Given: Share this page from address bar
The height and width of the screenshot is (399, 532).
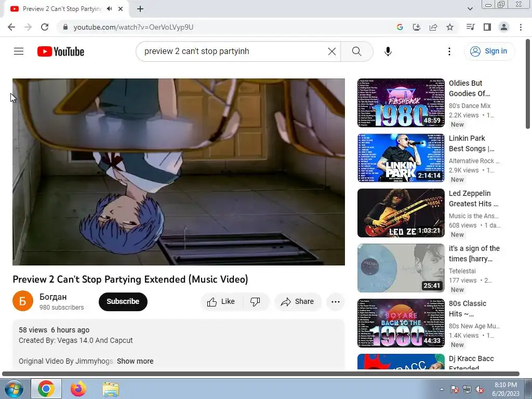Looking at the screenshot, I should (433, 27).
